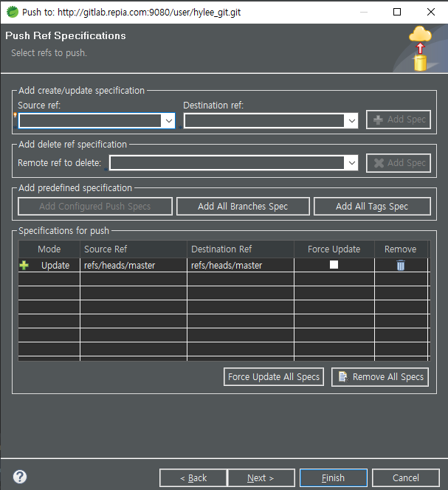
Task: Maximize the Push dialog window
Action: tap(397, 12)
